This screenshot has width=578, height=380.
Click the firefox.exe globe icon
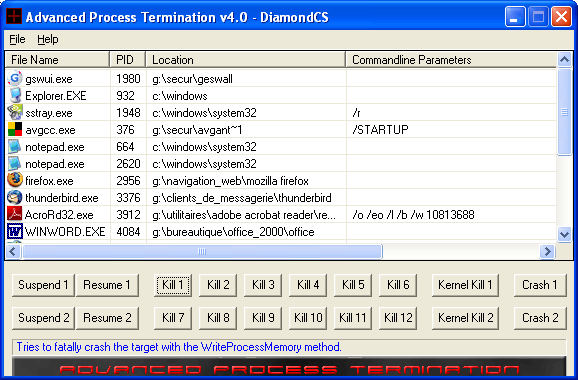tap(15, 181)
